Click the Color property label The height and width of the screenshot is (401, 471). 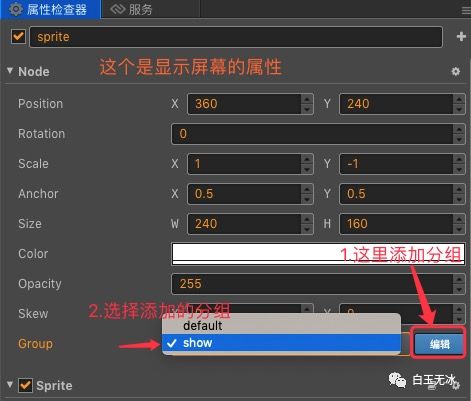(x=33, y=254)
